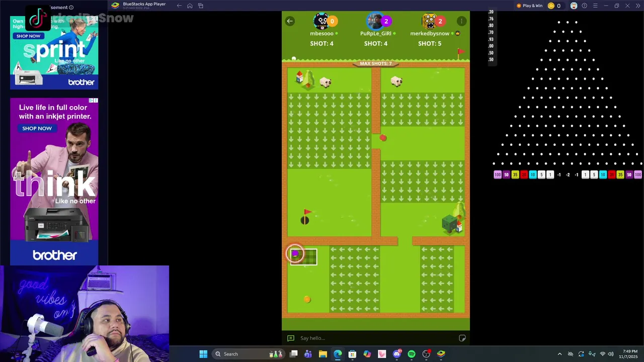Click the left yellow 35 Plinko slot

515,174
